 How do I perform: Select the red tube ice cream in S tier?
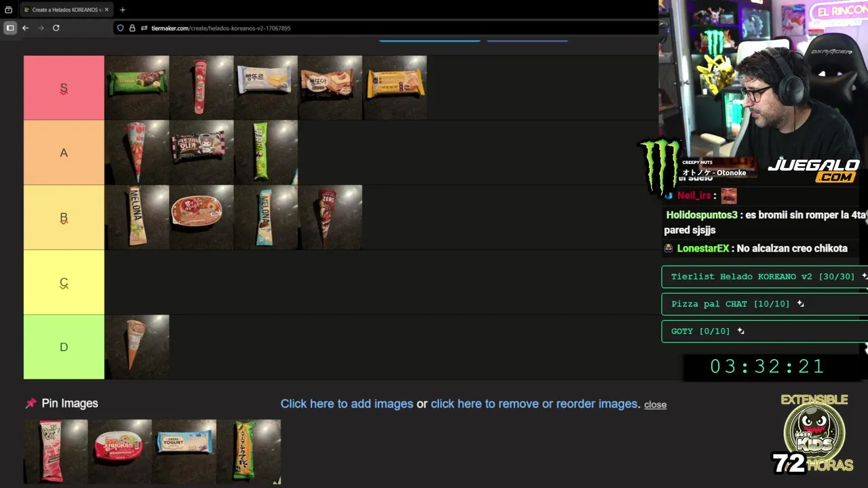[201, 87]
